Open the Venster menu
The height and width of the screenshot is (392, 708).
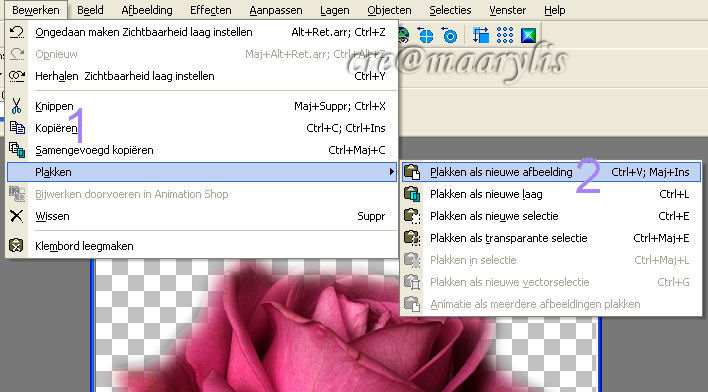[x=508, y=10]
